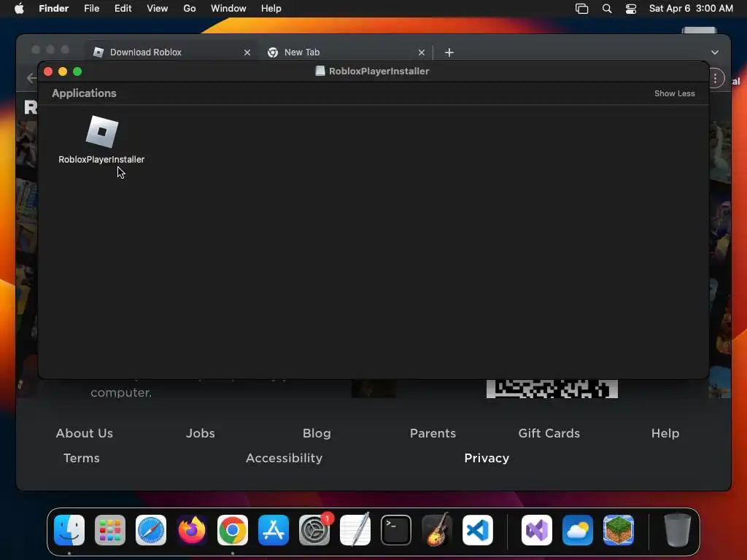
Task: Open TextEdit from the Dock
Action: coord(355,530)
